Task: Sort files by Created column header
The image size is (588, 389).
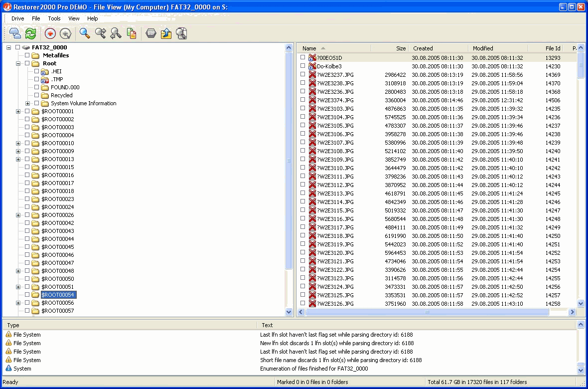Action: 438,48
